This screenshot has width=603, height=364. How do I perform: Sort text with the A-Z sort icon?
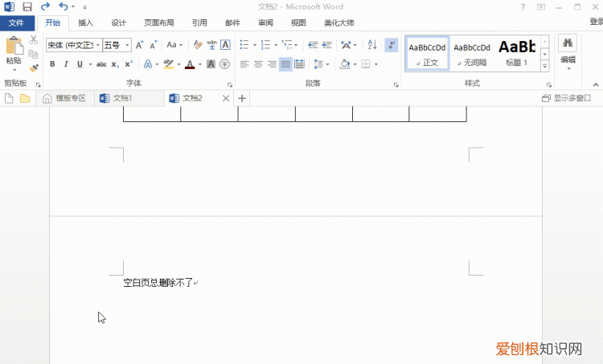pyautogui.click(x=372, y=44)
